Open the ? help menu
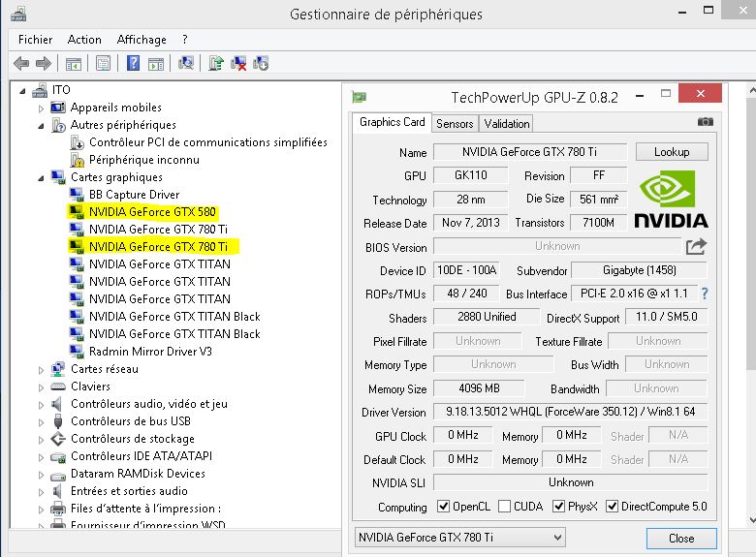 coord(185,40)
